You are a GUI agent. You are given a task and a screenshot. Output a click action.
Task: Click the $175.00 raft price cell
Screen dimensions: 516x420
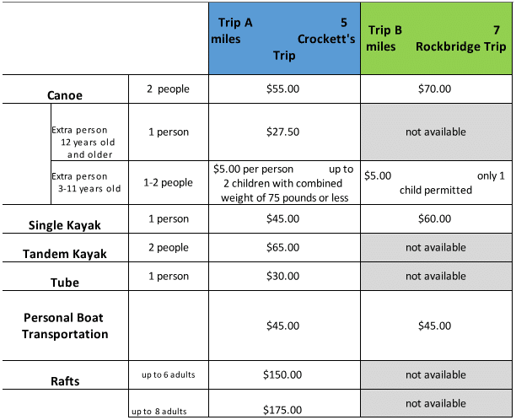pos(284,410)
